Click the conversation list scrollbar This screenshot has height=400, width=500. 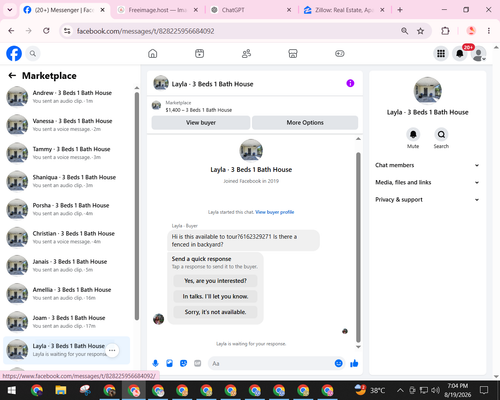point(137,206)
